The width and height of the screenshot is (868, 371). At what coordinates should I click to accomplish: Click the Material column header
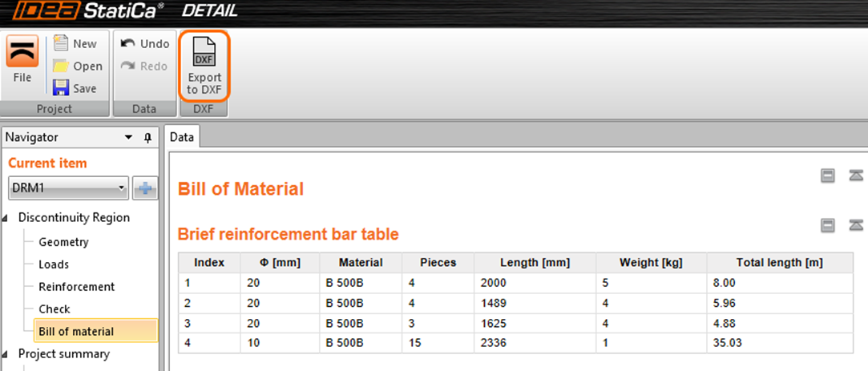pos(361,263)
